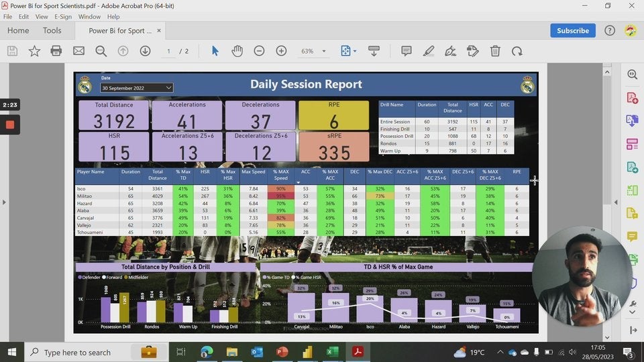
Task: Click the taskbar search box
Action: (x=95, y=352)
